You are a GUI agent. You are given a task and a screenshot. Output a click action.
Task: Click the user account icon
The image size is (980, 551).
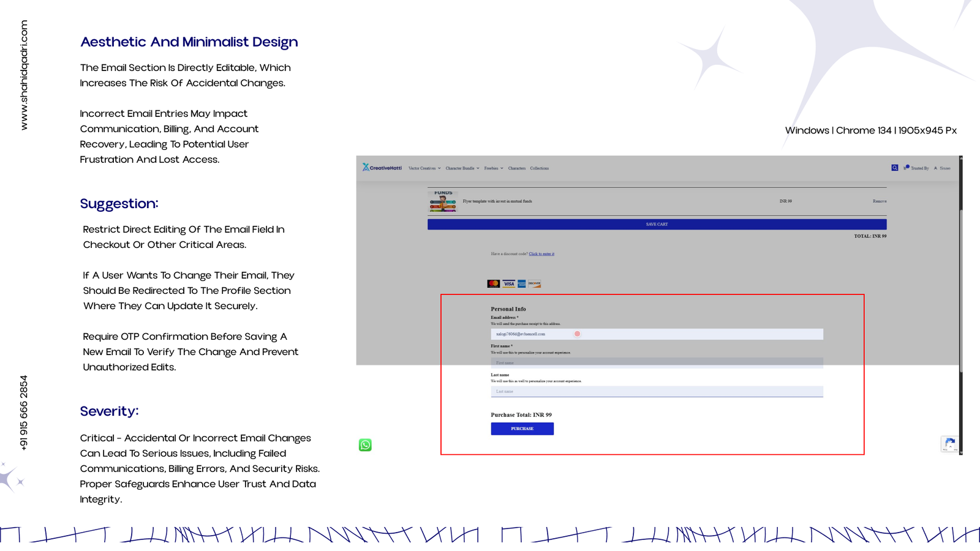point(935,168)
